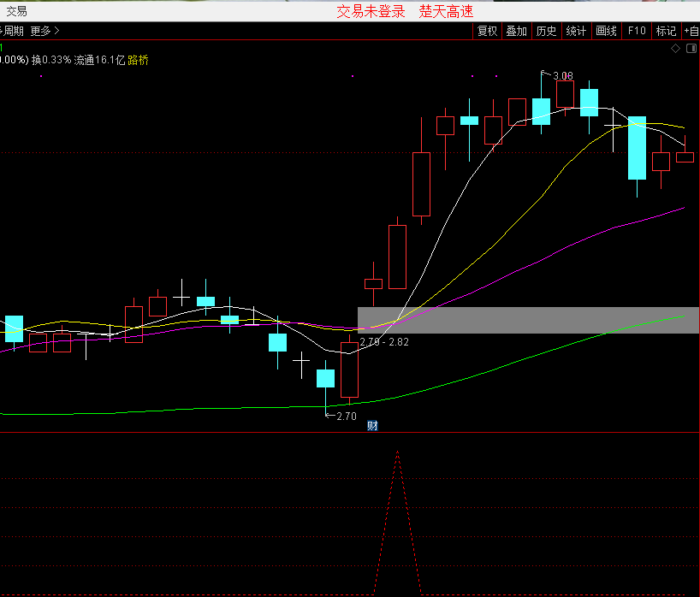The image size is (700, 597).
Task: Open the 复权 adjustment menu
Action: point(487,31)
